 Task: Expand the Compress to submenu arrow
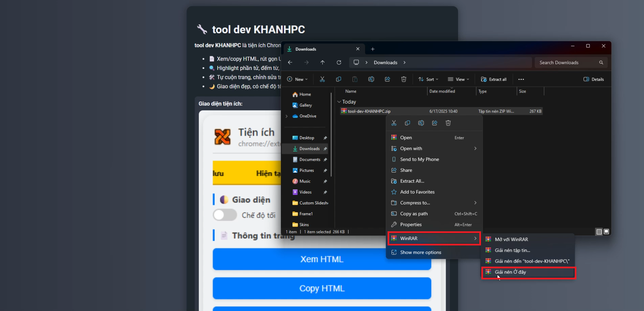(475, 203)
